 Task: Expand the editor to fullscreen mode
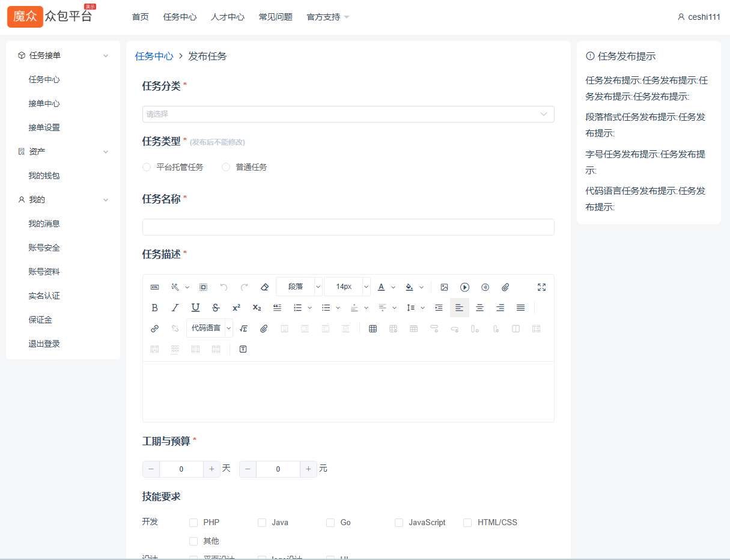(x=541, y=287)
